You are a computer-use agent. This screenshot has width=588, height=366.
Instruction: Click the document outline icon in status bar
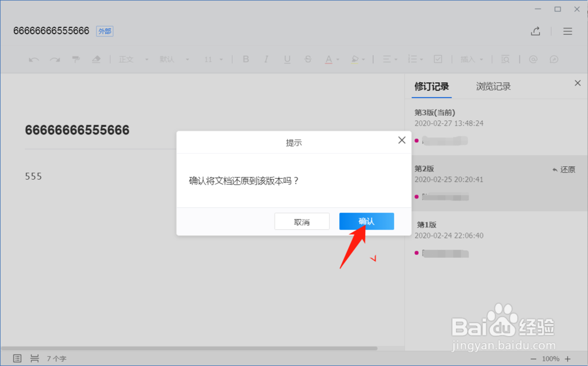point(17,358)
